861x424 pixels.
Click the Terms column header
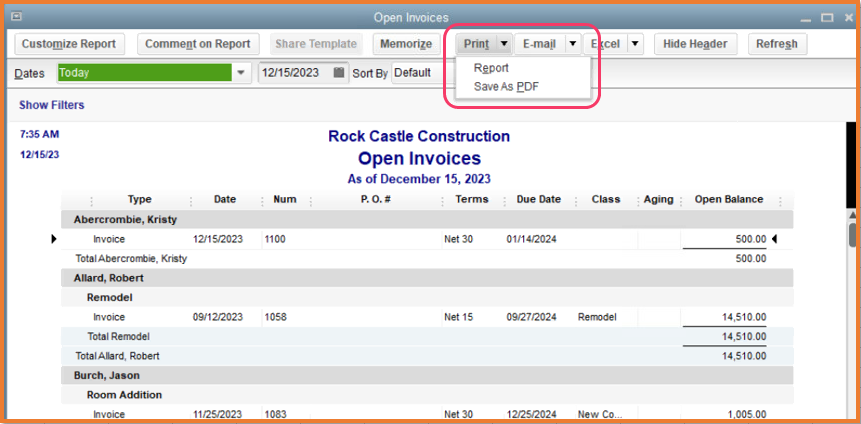[472, 199]
